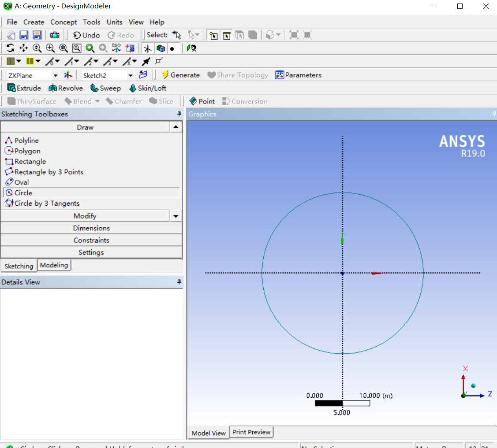This screenshot has width=497, height=448.
Task: Toggle the Point selection filter
Action: (x=213, y=35)
